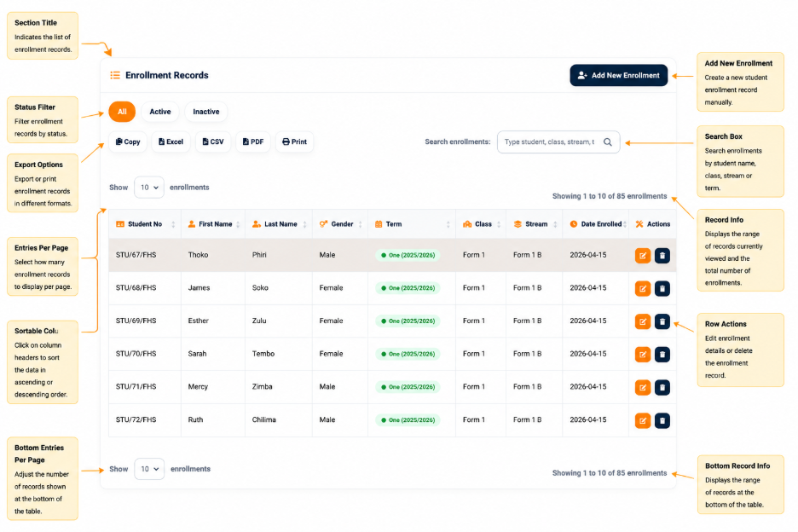The height and width of the screenshot is (532, 798).
Task: Filter enrollments by Active status
Action: (x=160, y=112)
